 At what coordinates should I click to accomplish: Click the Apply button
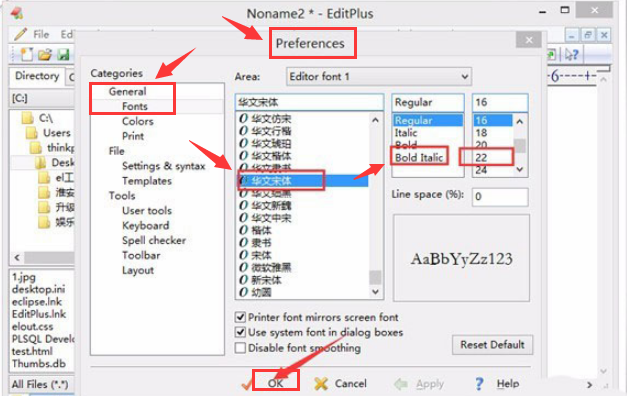coord(419,384)
